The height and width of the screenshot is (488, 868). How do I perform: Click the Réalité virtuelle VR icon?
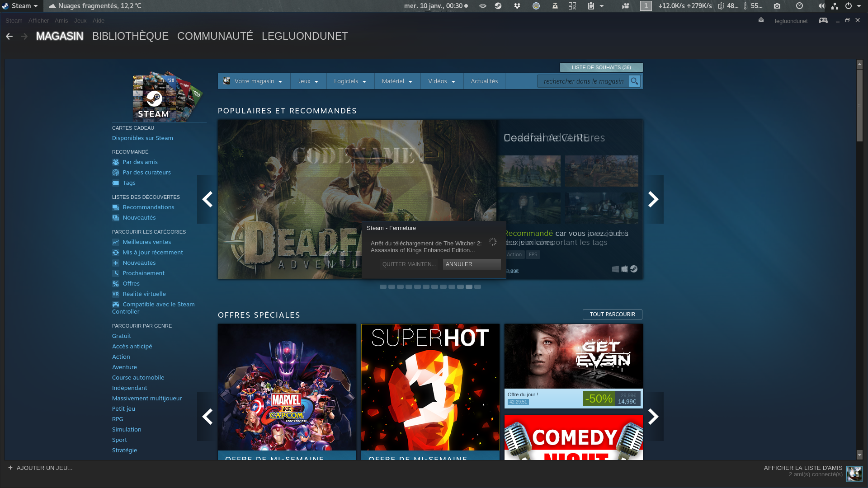116,294
